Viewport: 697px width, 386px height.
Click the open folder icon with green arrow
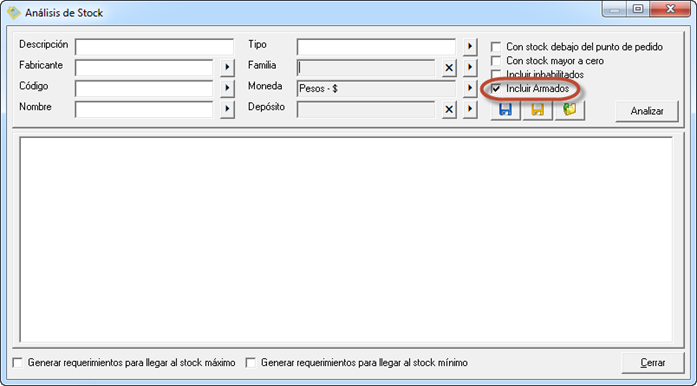click(x=570, y=109)
